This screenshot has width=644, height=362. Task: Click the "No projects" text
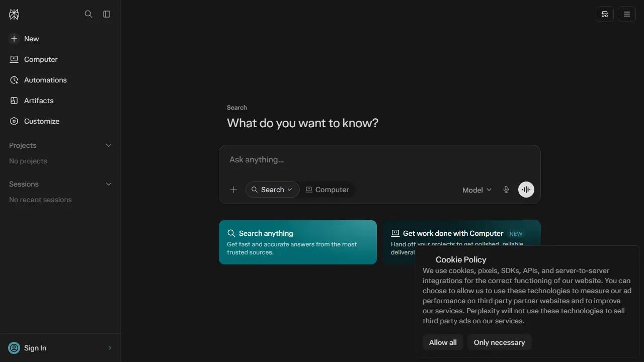tap(28, 161)
